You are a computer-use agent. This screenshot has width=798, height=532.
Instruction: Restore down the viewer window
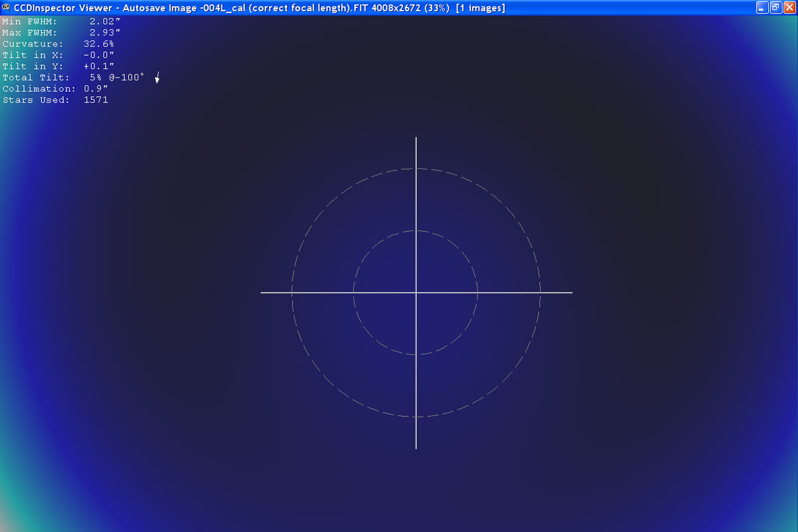click(775, 7)
